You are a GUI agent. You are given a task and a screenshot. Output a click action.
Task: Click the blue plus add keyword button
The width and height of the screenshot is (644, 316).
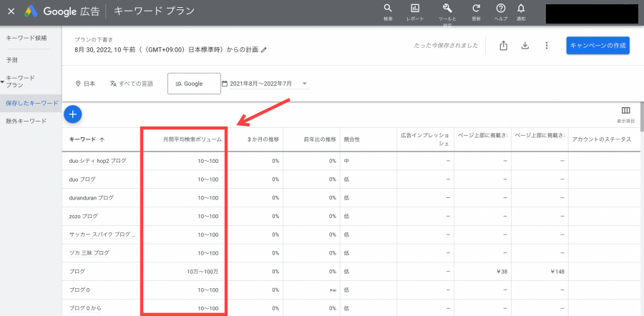tap(73, 113)
